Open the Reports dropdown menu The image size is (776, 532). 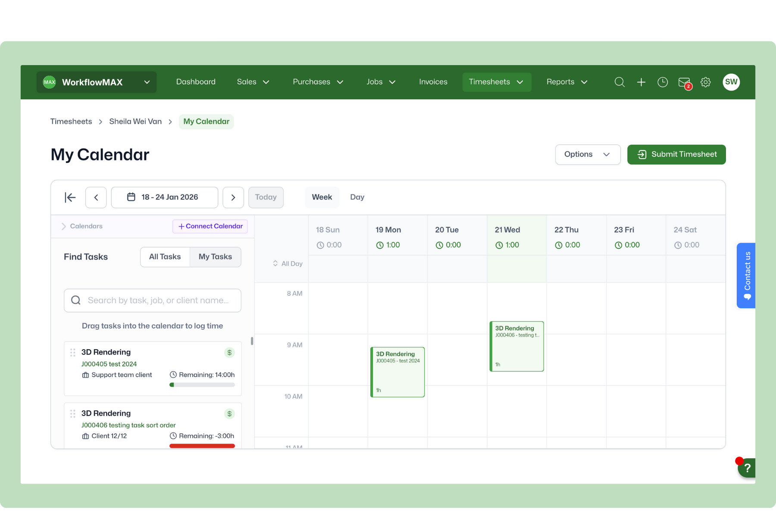[x=567, y=82]
